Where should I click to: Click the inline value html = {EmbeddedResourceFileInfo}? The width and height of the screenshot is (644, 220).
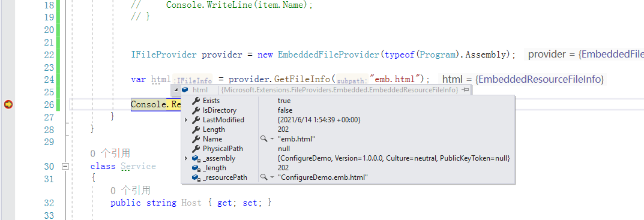click(523, 79)
